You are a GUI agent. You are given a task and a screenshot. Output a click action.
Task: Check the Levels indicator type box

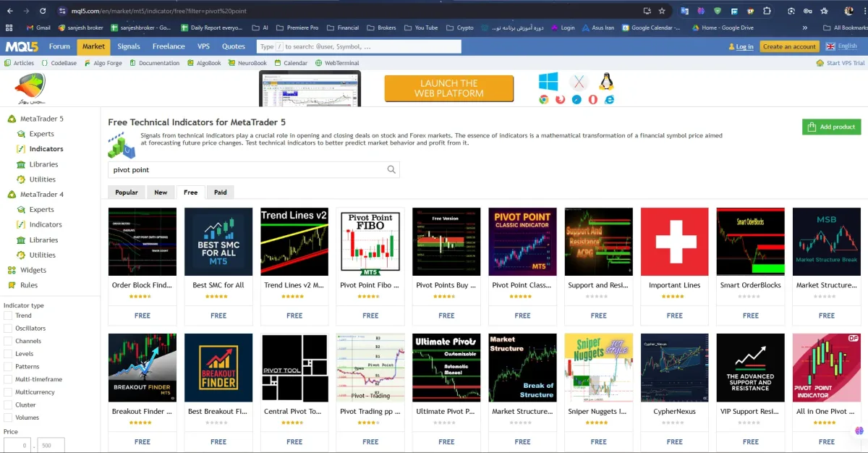8,354
